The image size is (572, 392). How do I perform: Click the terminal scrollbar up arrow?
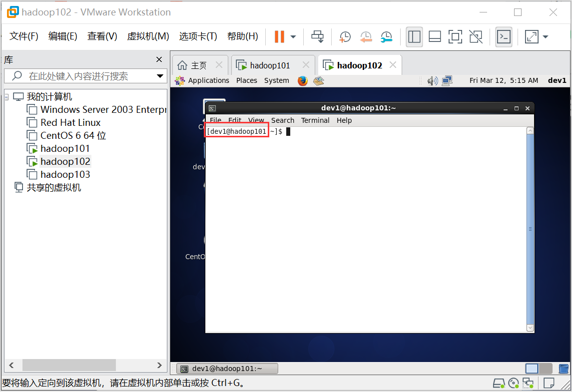pyautogui.click(x=531, y=130)
